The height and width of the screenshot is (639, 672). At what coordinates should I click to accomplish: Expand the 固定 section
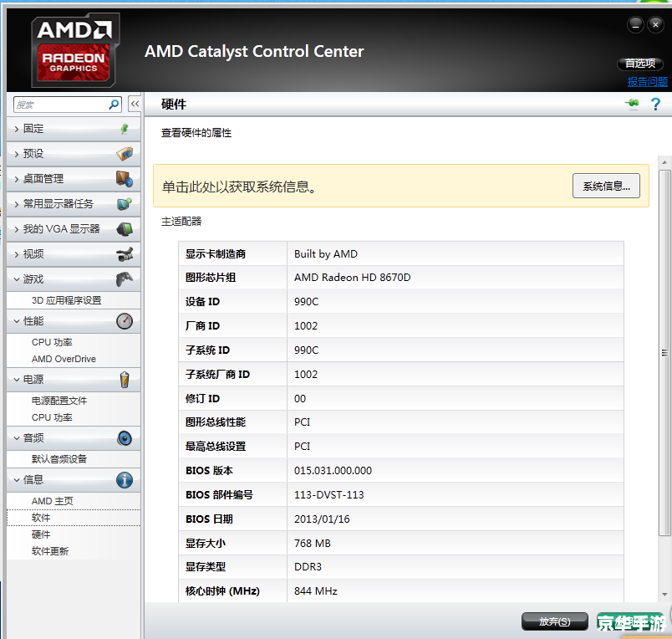(16, 129)
